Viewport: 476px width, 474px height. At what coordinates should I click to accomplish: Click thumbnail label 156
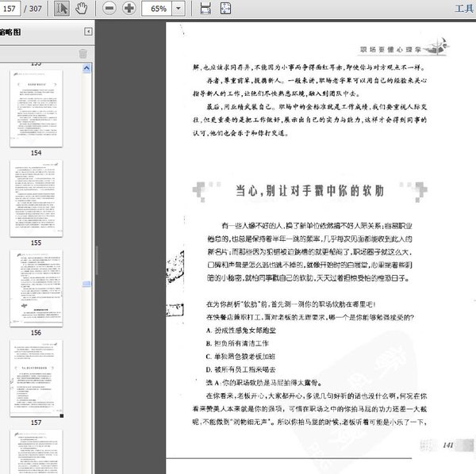click(36, 333)
